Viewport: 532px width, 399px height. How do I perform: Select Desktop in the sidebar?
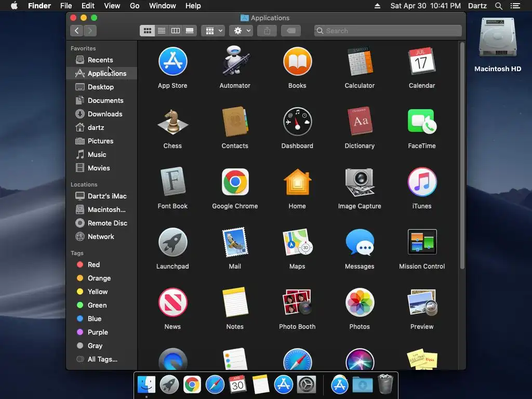coord(102,87)
